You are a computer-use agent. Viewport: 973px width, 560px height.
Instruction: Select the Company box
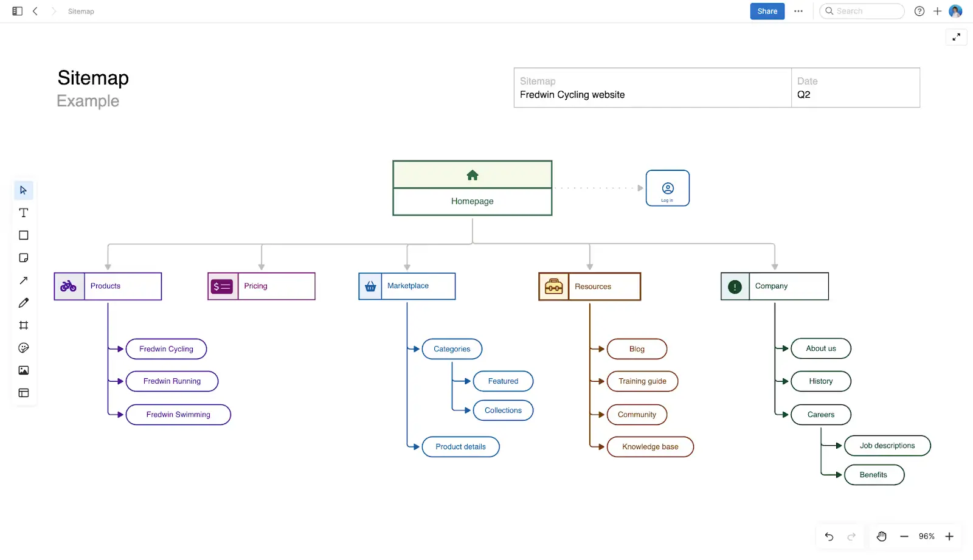tap(775, 286)
